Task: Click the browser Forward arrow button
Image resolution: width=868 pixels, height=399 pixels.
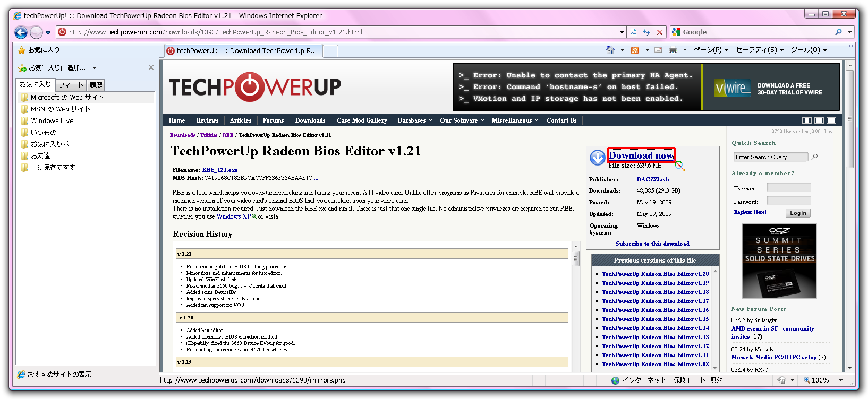Action: coord(36,33)
